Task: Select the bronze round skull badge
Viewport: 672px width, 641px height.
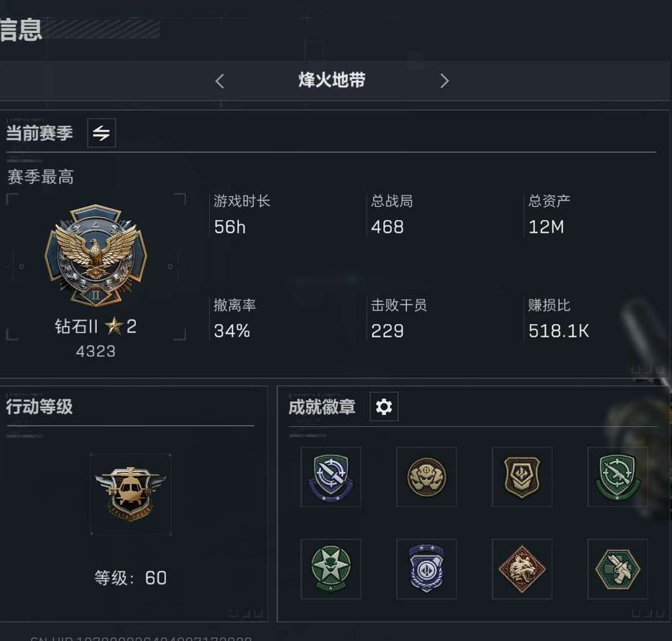Action: click(x=426, y=477)
